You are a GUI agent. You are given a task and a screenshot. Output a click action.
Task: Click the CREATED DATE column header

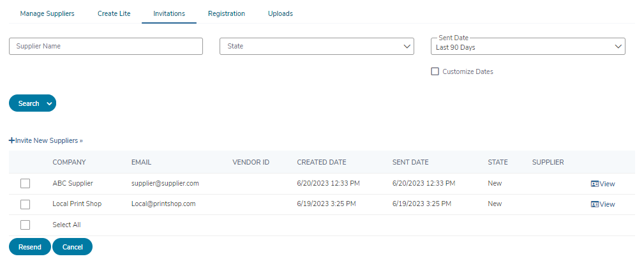tap(322, 162)
